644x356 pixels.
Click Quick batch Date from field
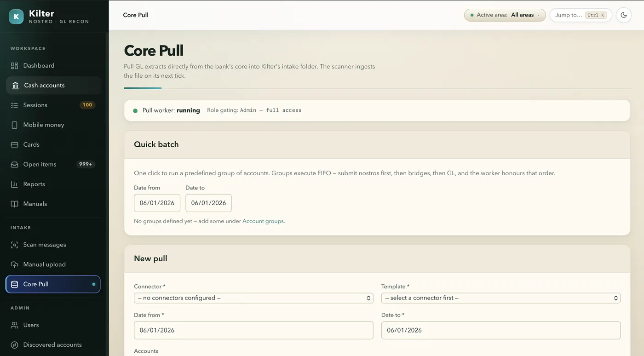pyautogui.click(x=157, y=203)
